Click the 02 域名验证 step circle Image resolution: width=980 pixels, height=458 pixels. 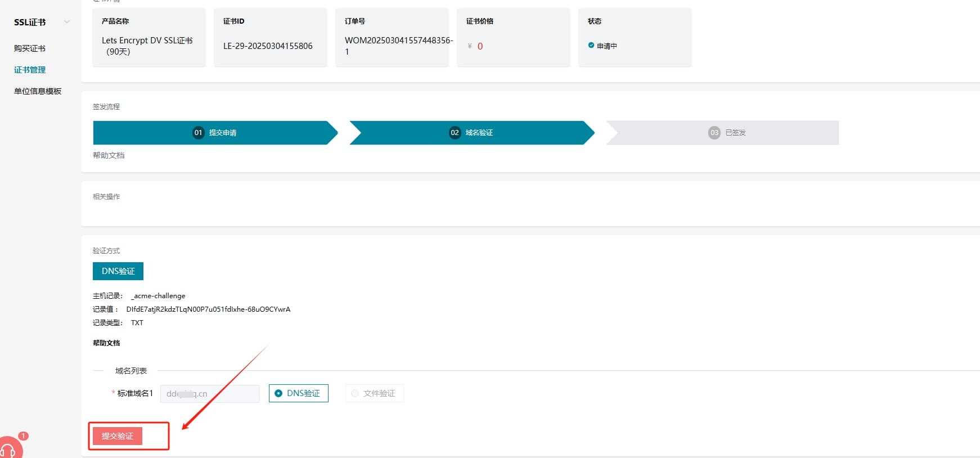(455, 133)
